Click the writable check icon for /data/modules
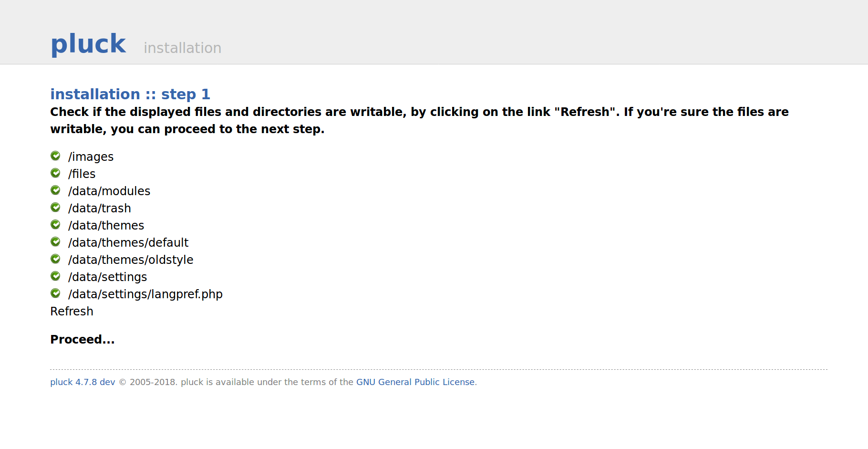868x449 pixels. 55,190
